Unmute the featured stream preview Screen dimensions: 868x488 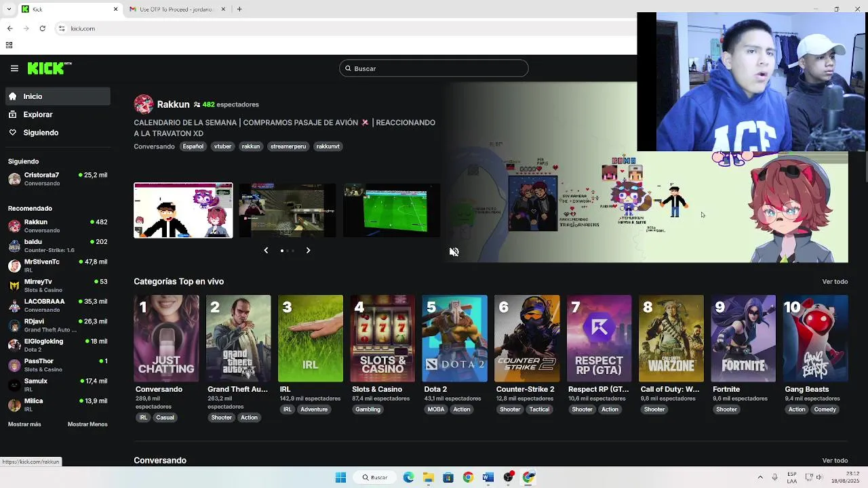[454, 251]
